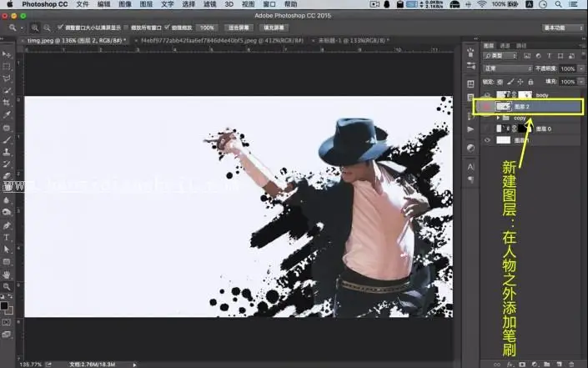Toggle scrubby zoom checkbox

click(x=168, y=28)
